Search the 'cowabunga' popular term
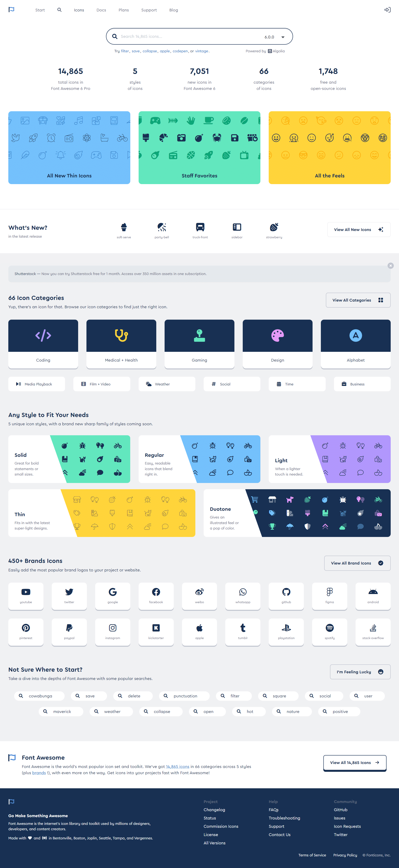This screenshot has width=399, height=868. point(39,696)
